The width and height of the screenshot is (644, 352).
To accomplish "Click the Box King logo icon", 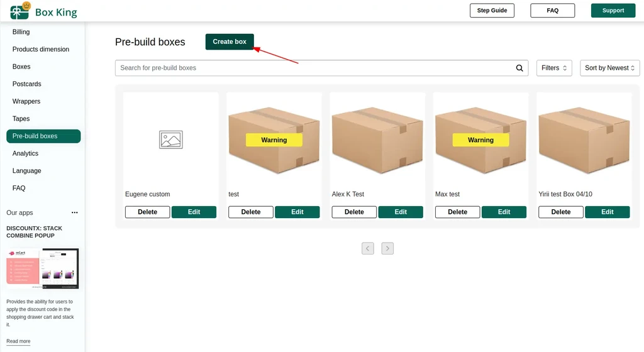I will coord(20,11).
